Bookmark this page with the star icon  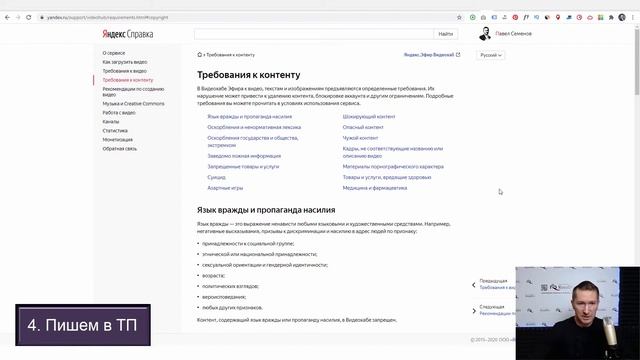coord(459,18)
